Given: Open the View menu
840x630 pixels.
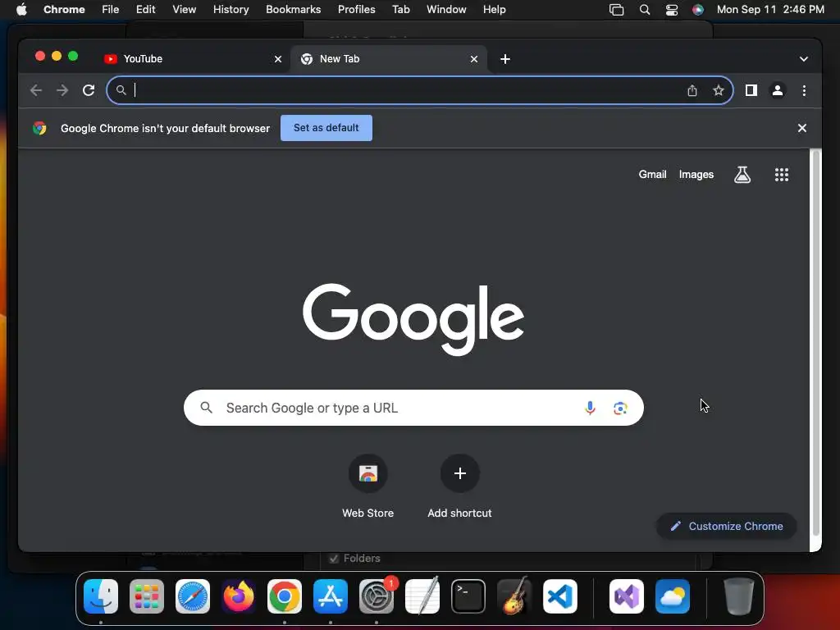Looking at the screenshot, I should [184, 10].
